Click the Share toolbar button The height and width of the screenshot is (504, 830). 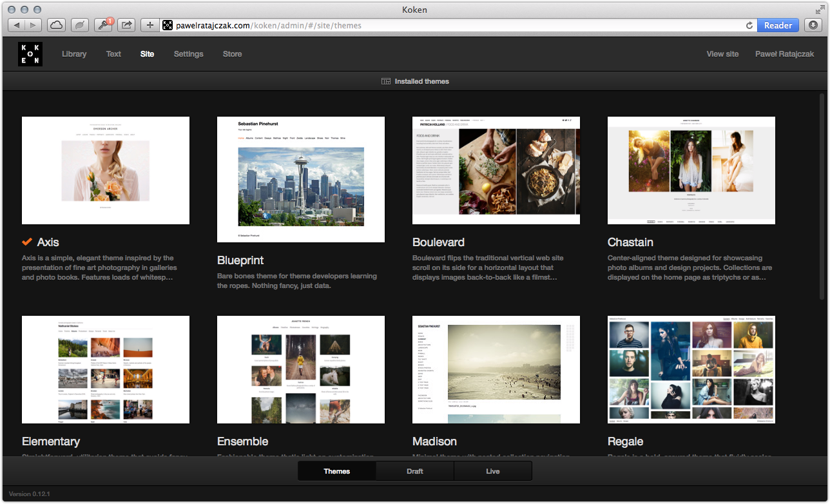[127, 25]
